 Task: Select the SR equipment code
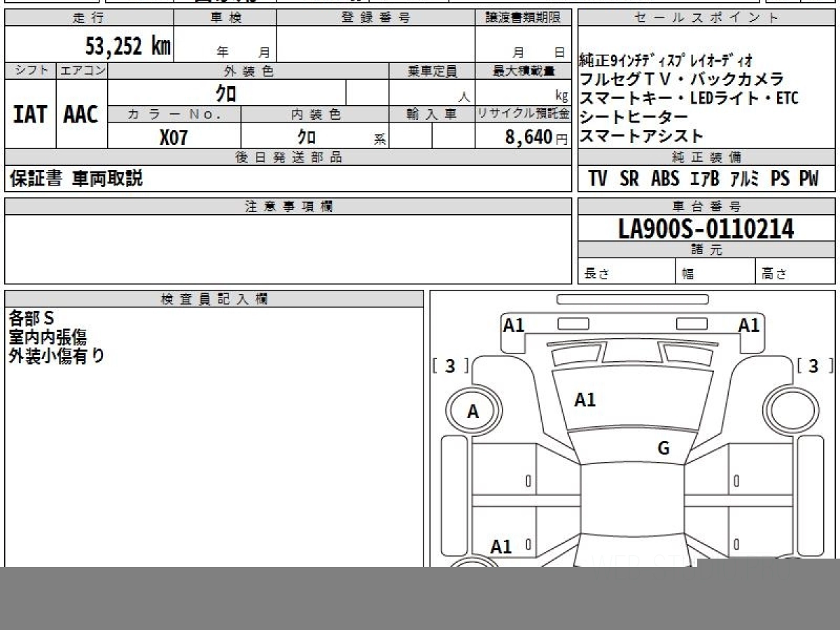click(629, 179)
